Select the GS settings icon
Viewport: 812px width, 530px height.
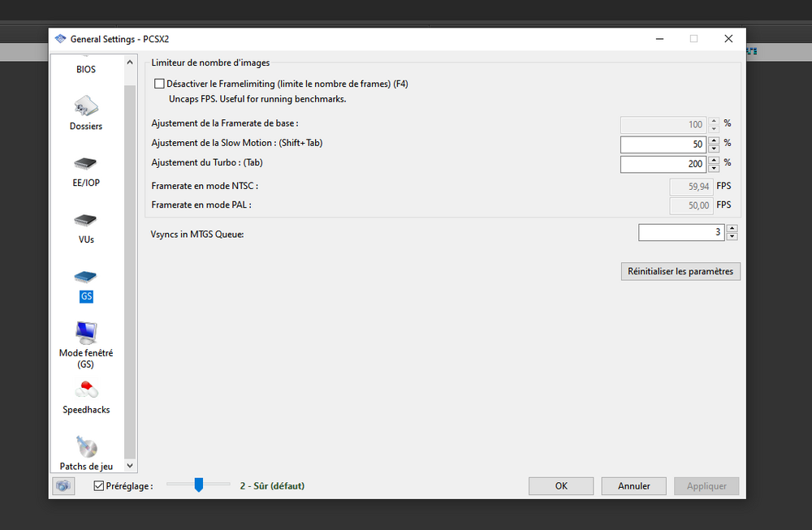point(86,278)
